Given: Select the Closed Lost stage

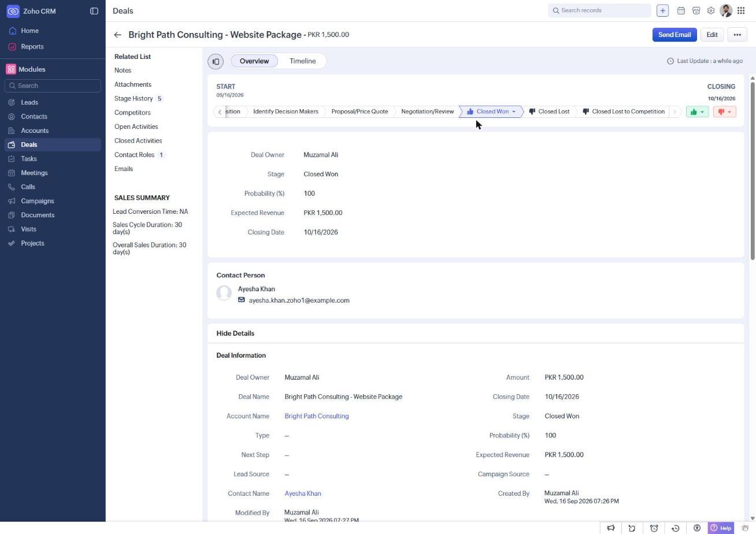Looking at the screenshot, I should [549, 112].
